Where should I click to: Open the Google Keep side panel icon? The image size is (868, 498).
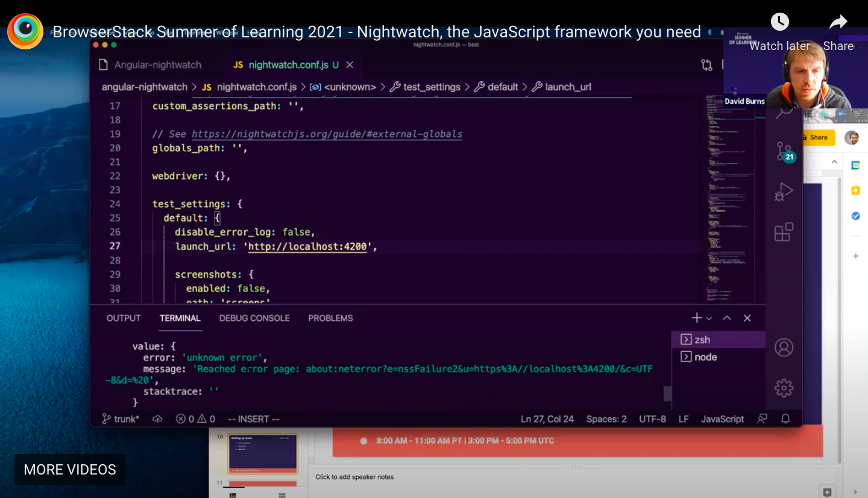point(855,190)
